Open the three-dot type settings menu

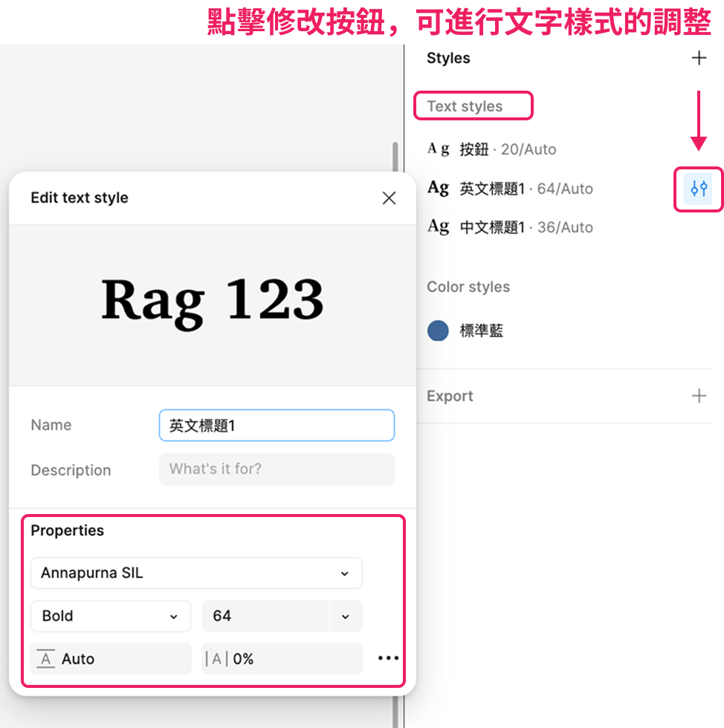tap(388, 658)
